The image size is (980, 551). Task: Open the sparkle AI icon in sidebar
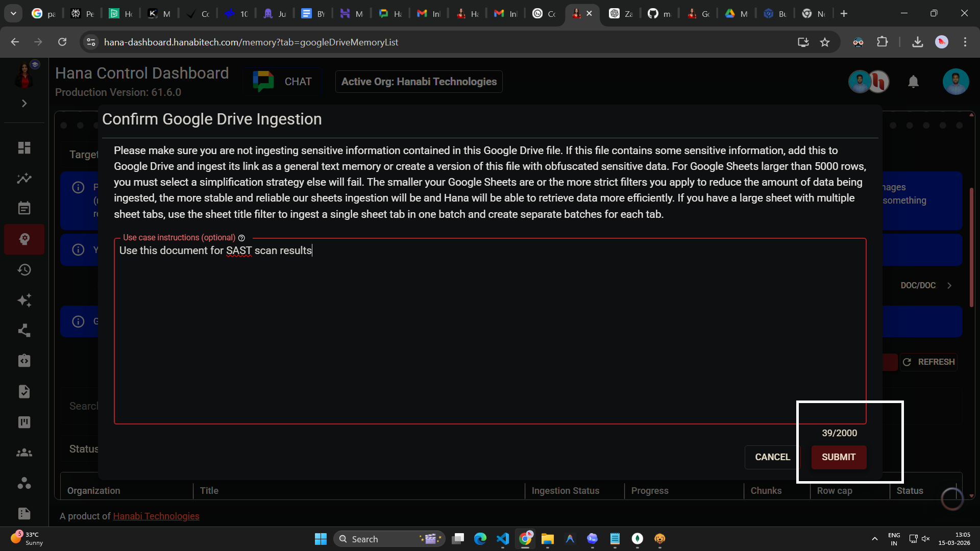24,300
